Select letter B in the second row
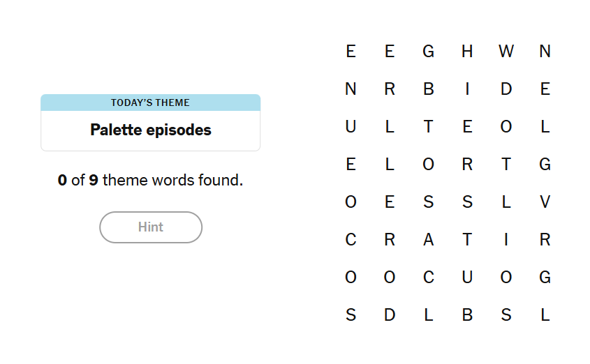590x364 pixels. coord(428,89)
